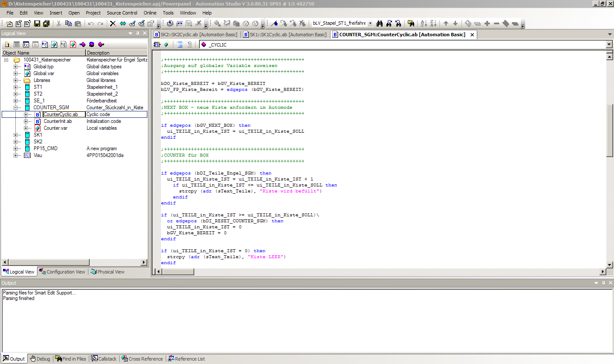Viewport: 614px width, 364px height.
Task: Open the Debug output tab
Action: (40, 359)
